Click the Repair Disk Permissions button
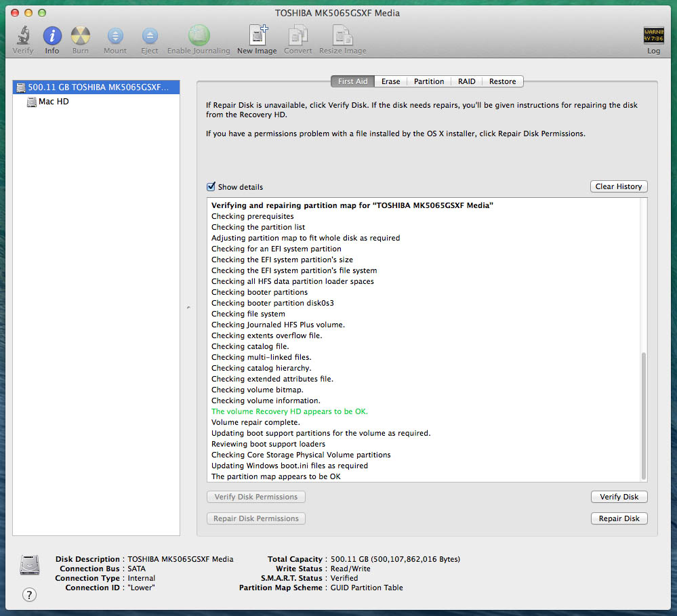Image resolution: width=677 pixels, height=616 pixels. click(x=256, y=518)
